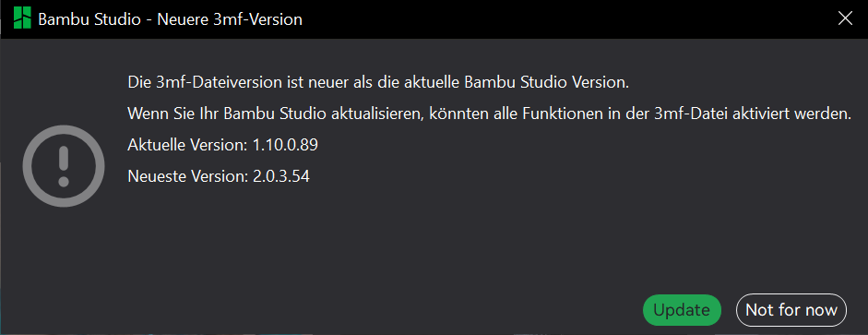The width and height of the screenshot is (868, 335).
Task: Click the title text 'Bambu Studio - Neuere 3mf-Version'
Action: point(170,20)
